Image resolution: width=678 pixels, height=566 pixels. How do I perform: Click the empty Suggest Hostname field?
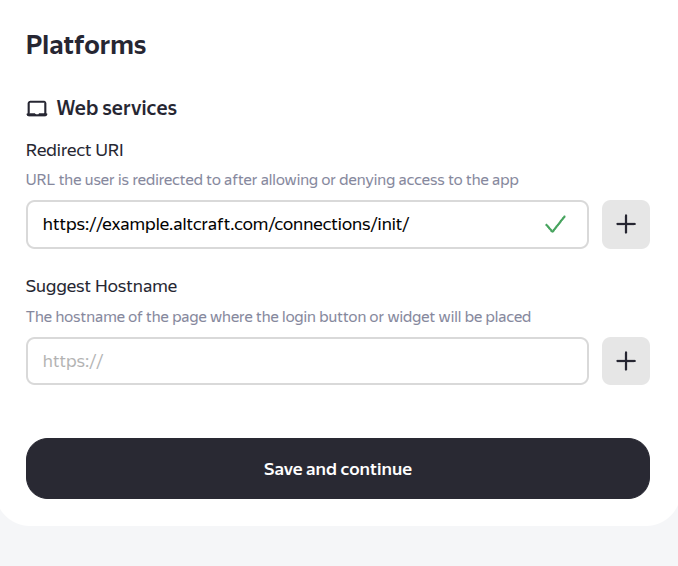(x=306, y=361)
